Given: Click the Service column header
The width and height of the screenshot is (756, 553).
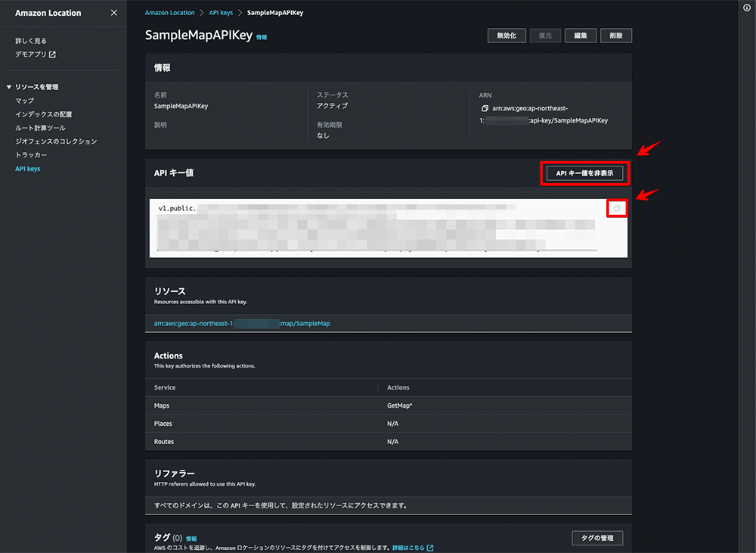Looking at the screenshot, I should 165,387.
